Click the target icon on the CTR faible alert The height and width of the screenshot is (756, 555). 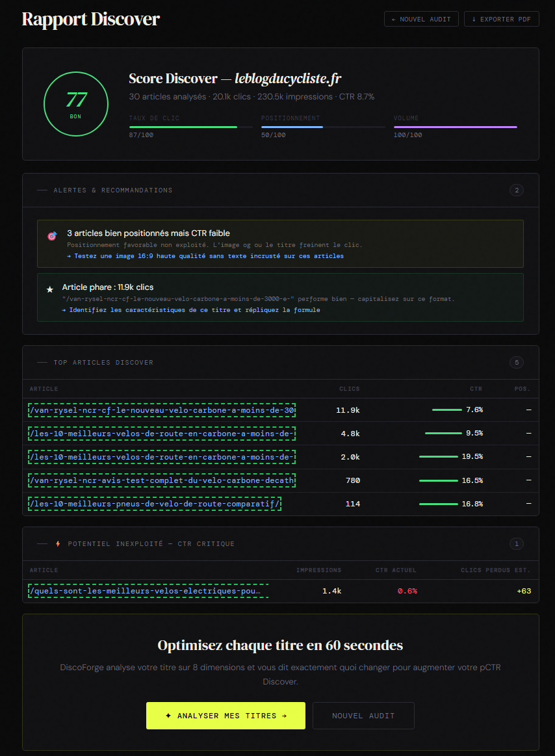[52, 236]
